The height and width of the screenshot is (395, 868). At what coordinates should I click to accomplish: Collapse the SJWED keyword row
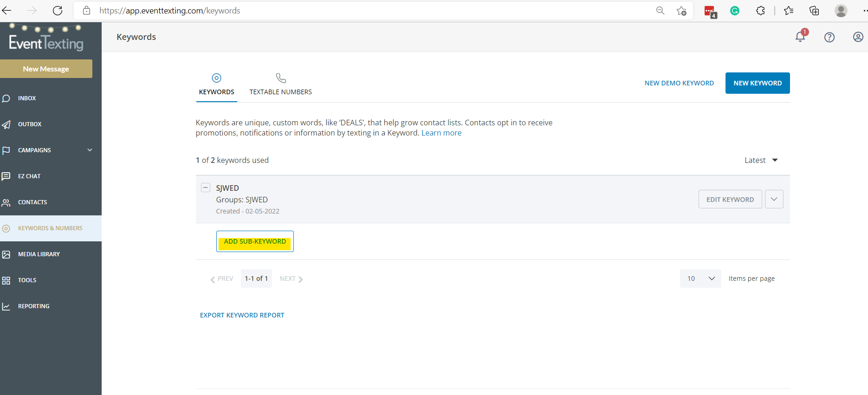tap(206, 188)
